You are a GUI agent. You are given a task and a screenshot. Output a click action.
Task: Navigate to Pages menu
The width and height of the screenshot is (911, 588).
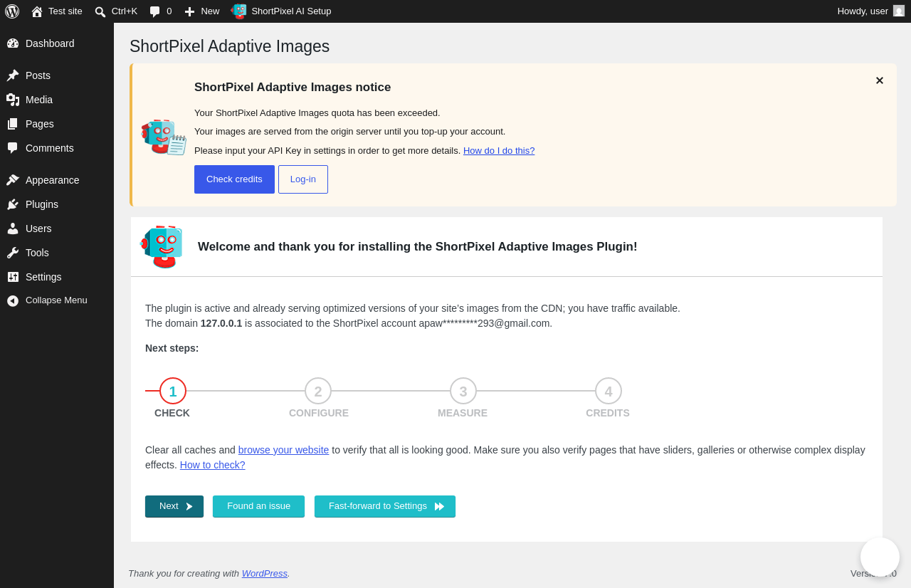[x=57, y=124]
